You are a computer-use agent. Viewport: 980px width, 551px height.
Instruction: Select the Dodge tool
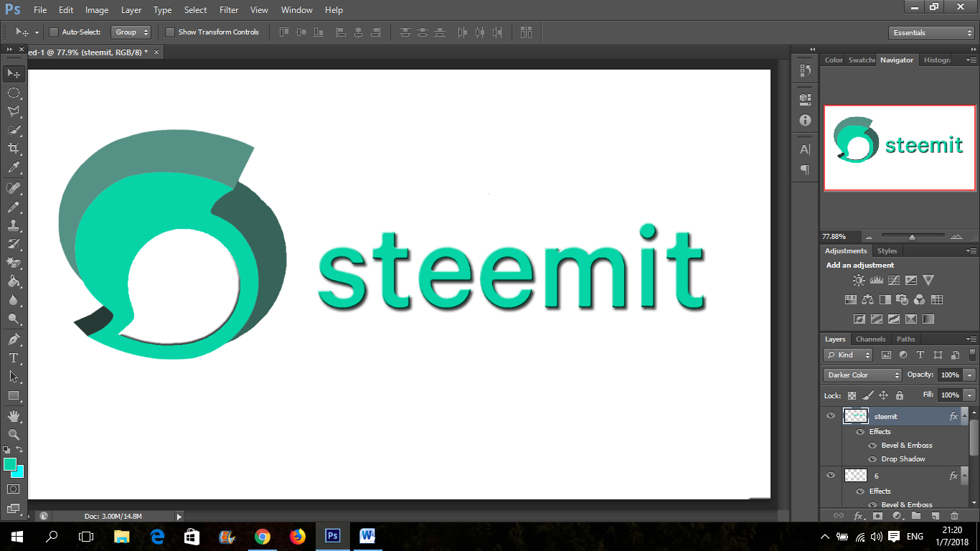tap(14, 319)
